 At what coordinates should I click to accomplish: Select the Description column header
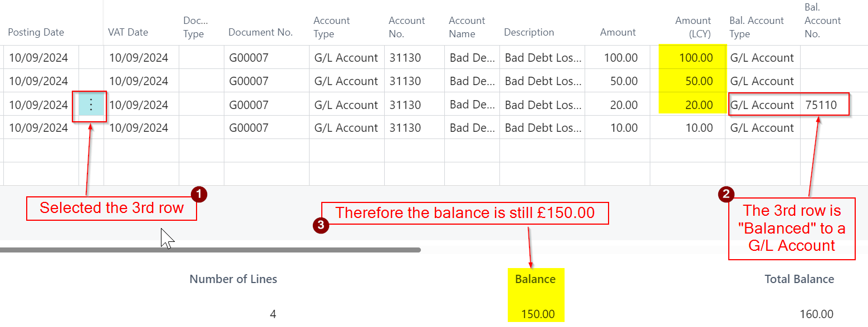pyautogui.click(x=529, y=32)
